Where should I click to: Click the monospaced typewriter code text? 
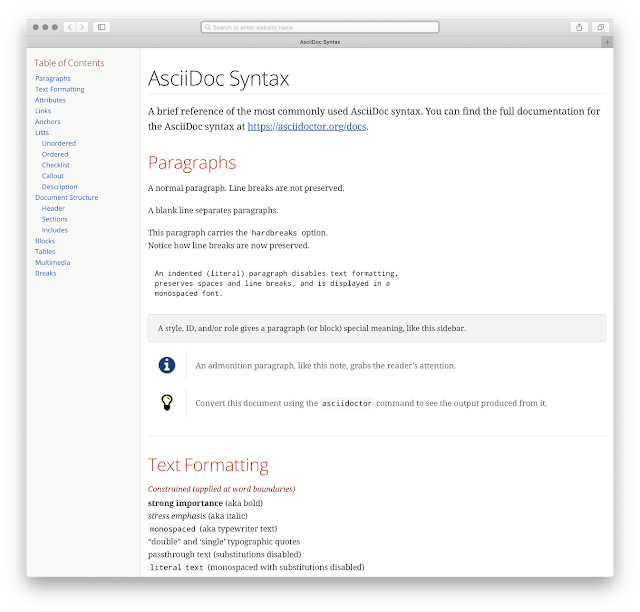coord(172,529)
